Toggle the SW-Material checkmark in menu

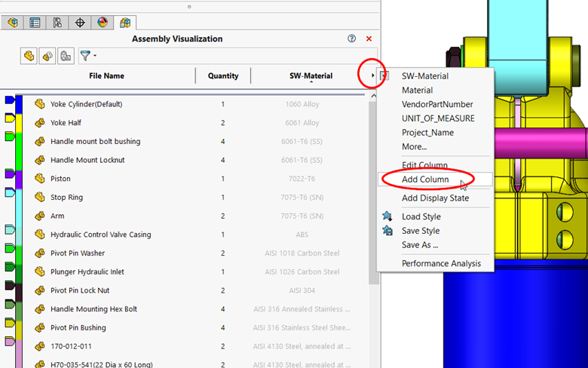click(384, 75)
